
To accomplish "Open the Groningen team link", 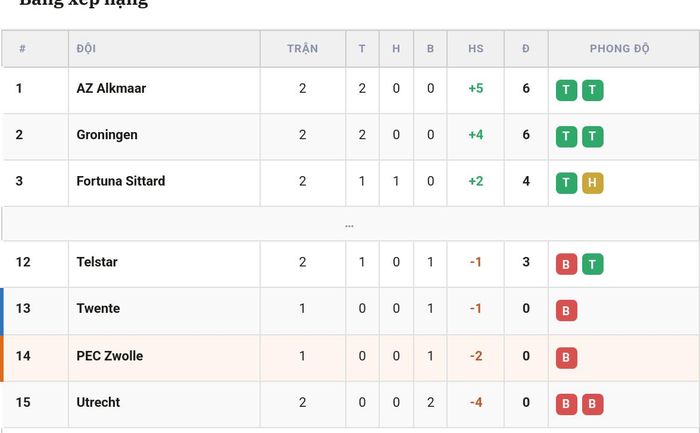I will tap(107, 135).
